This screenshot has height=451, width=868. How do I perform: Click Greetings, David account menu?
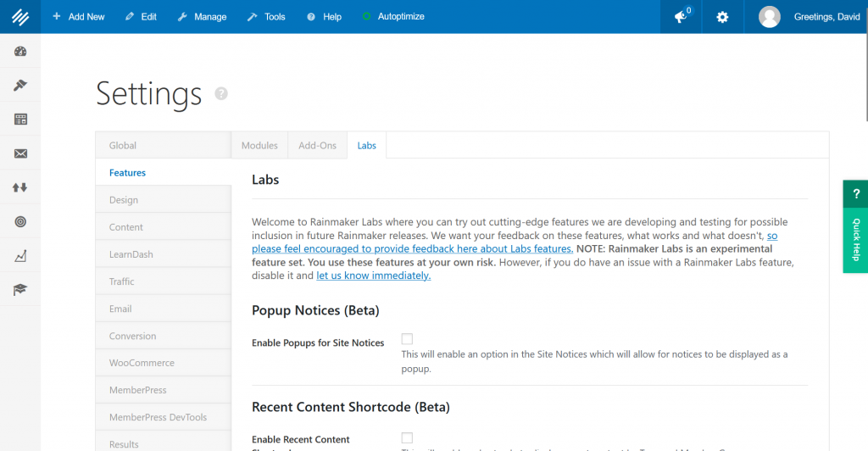tap(827, 17)
